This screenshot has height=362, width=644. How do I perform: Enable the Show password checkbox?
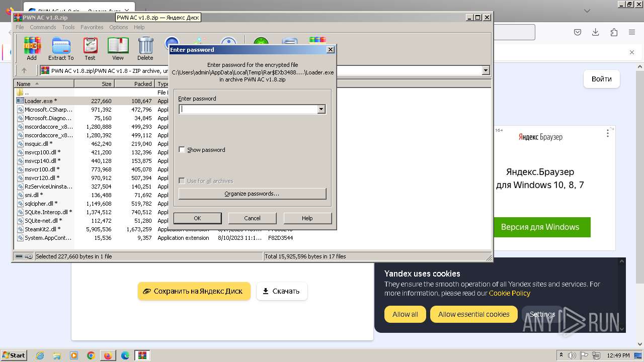pyautogui.click(x=182, y=150)
